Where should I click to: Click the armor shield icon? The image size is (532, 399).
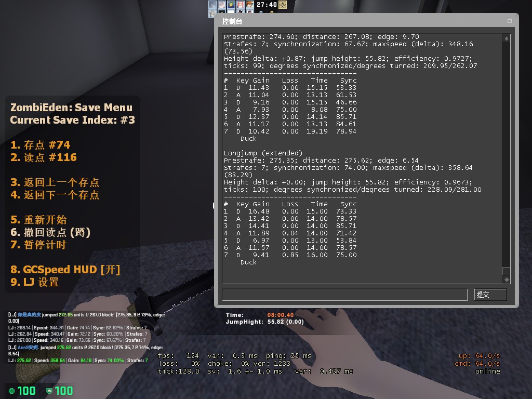pyautogui.click(x=49, y=391)
